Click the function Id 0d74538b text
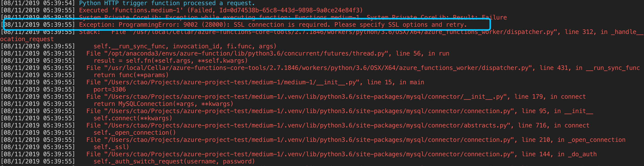Image resolution: width=644 pixels, height=166 pixels. coord(291,11)
